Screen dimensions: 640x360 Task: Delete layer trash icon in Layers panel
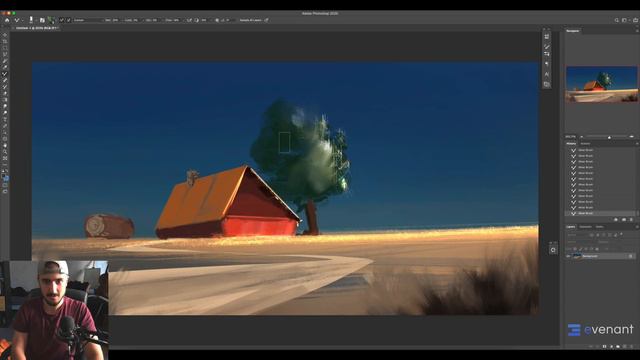coord(631,346)
